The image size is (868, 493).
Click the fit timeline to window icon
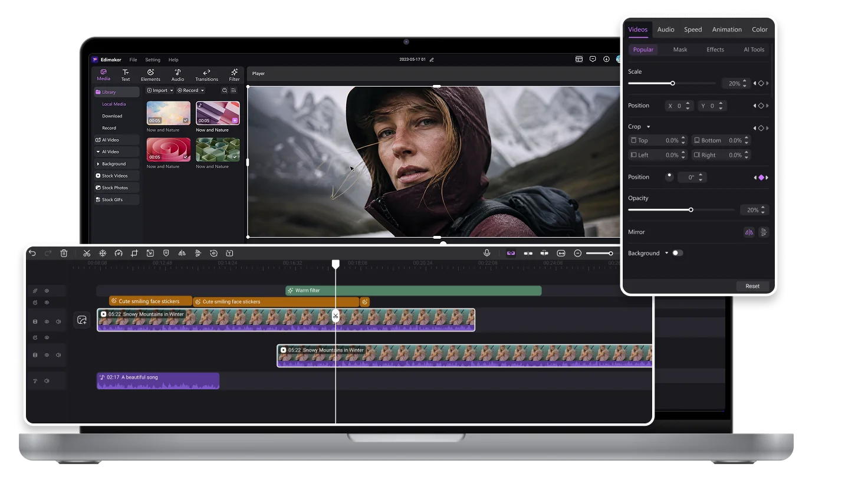(561, 253)
